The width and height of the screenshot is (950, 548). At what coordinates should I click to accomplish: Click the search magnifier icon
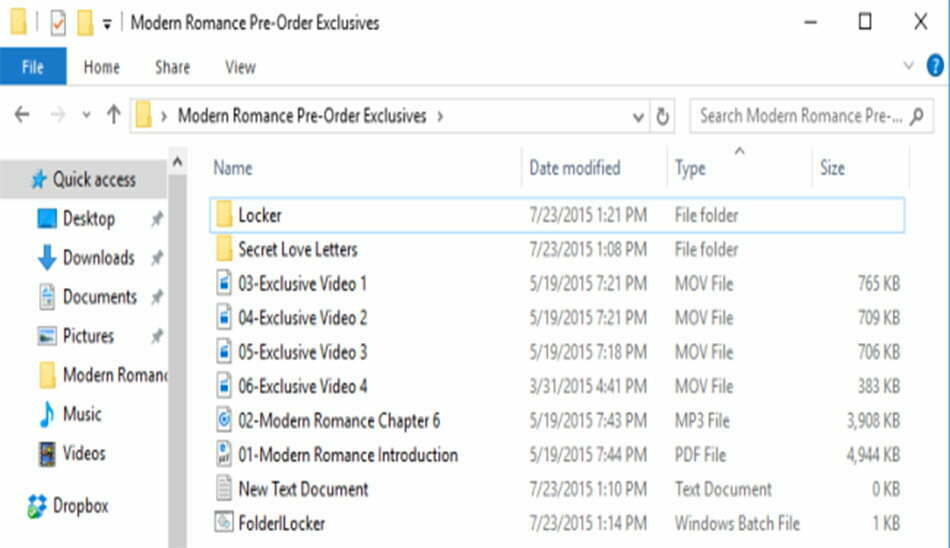[917, 116]
